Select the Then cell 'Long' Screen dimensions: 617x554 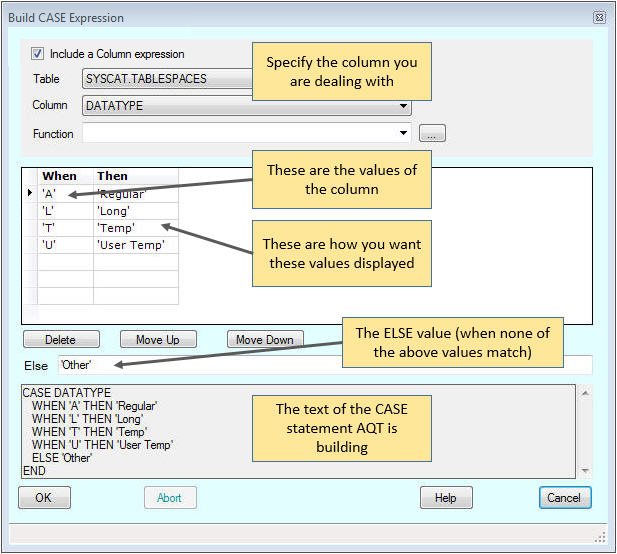tap(136, 211)
